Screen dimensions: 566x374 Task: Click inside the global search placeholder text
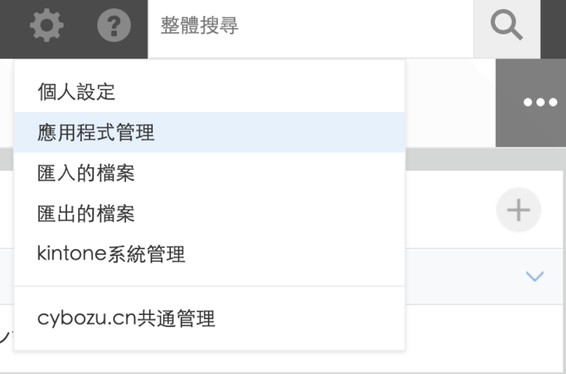click(199, 26)
